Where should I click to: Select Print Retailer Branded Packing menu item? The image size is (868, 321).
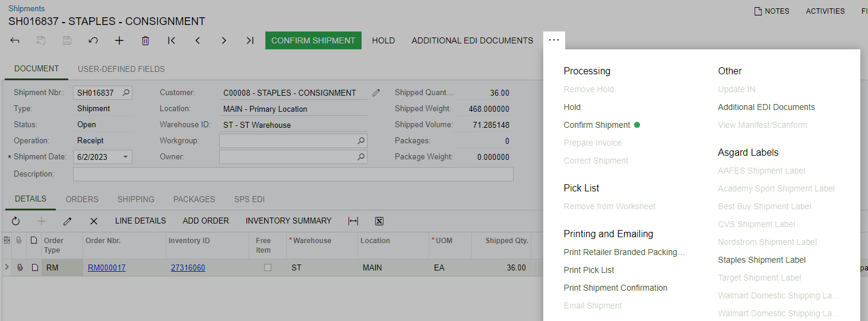click(x=624, y=253)
